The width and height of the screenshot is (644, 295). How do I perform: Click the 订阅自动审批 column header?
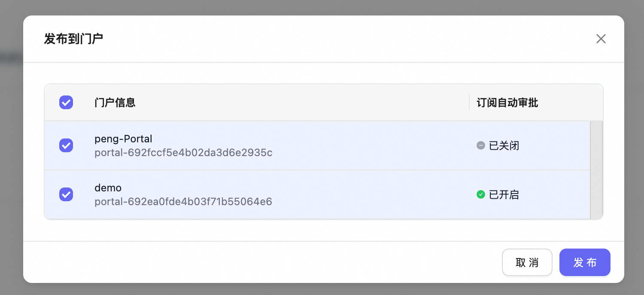pos(507,103)
